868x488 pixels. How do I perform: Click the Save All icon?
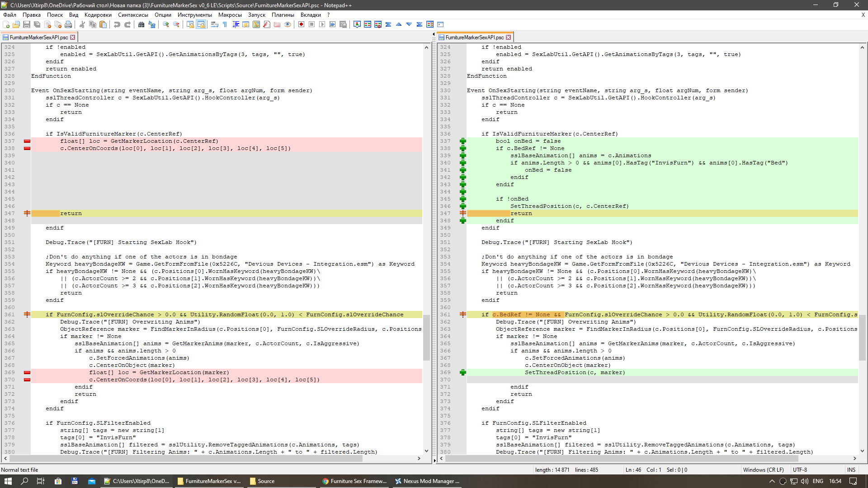pos(37,24)
